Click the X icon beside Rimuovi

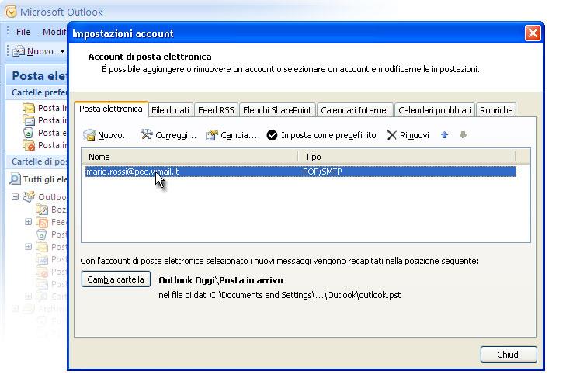pyautogui.click(x=391, y=135)
